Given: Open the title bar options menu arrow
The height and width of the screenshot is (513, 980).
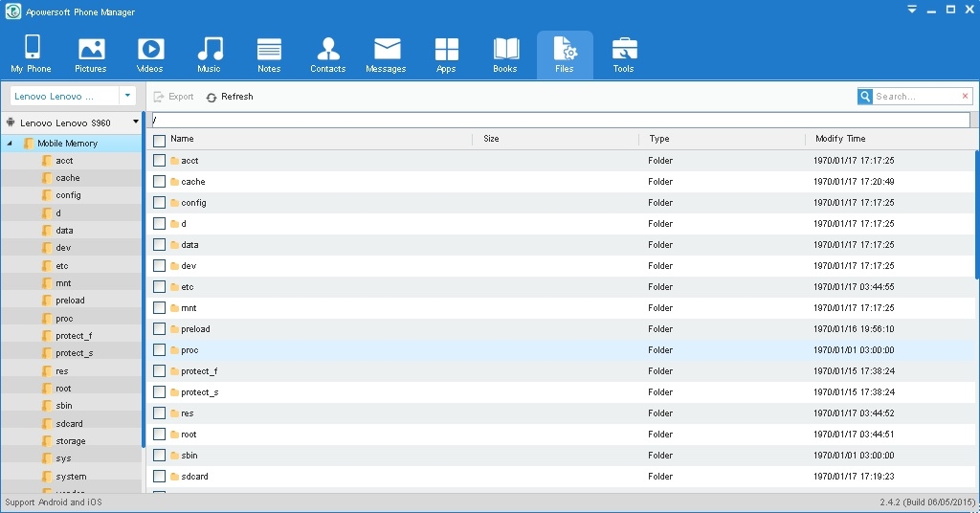Looking at the screenshot, I should tap(912, 10).
